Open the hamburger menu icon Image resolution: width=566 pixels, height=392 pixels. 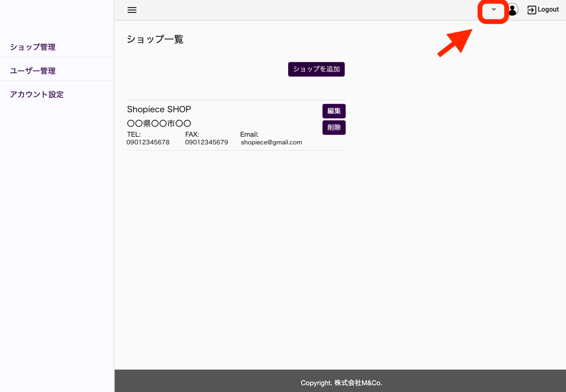click(x=132, y=10)
